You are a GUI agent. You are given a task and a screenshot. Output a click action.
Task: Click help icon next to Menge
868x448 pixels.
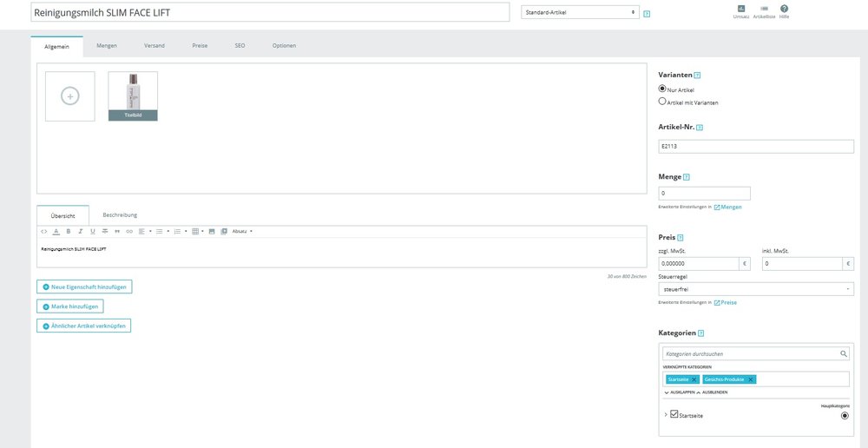pyautogui.click(x=687, y=177)
